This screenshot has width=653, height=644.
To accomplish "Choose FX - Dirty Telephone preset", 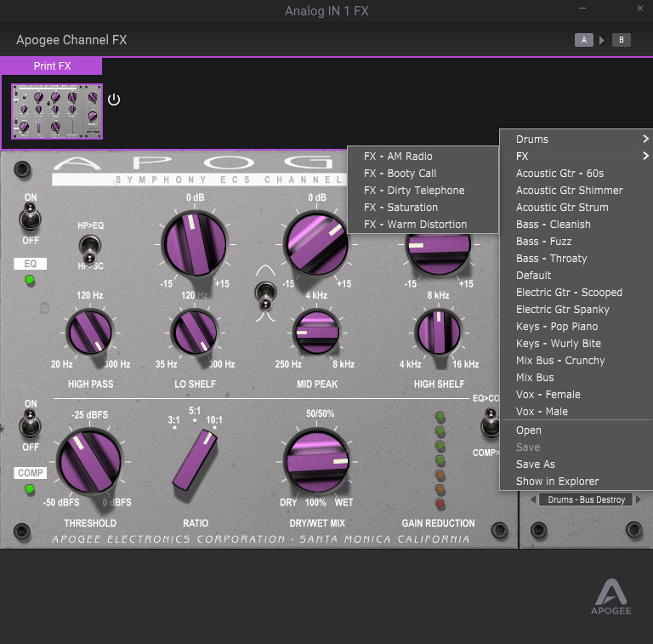I will [x=423, y=191].
